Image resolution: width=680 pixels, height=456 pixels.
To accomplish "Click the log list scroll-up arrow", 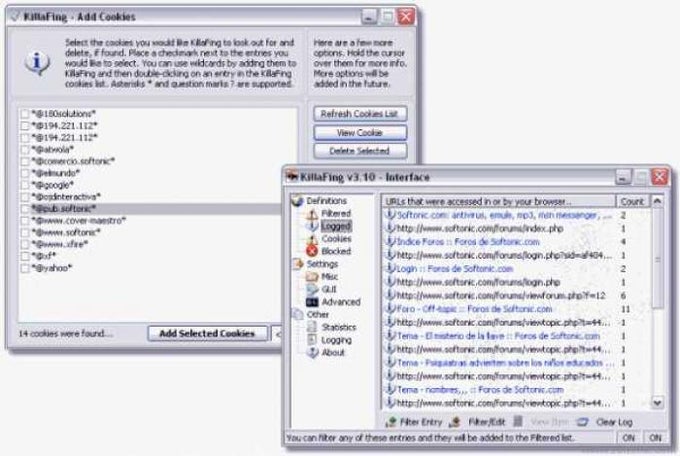I will 657,201.
